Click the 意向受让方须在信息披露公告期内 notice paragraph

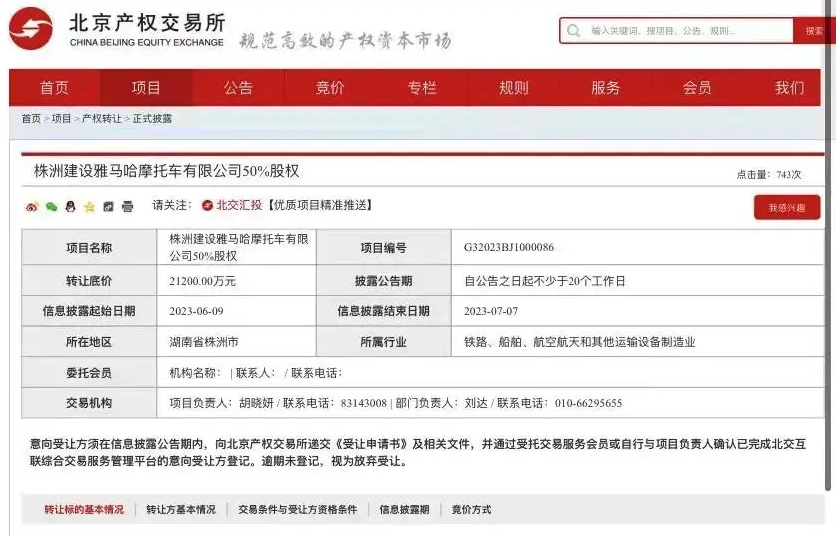417,452
